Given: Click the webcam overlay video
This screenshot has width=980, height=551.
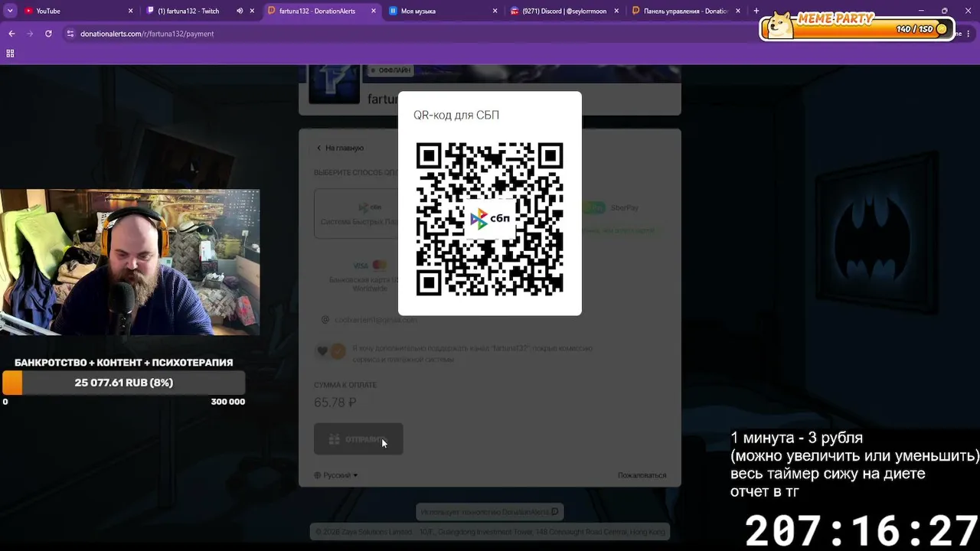Looking at the screenshot, I should pos(129,262).
